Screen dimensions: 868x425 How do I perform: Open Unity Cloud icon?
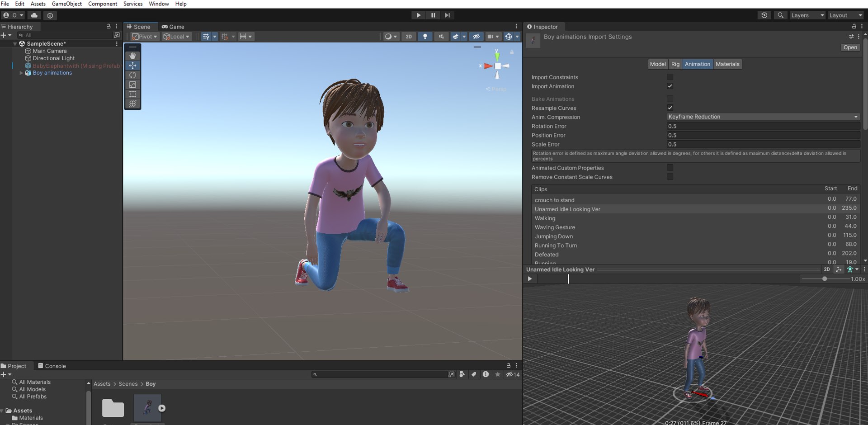pos(34,15)
